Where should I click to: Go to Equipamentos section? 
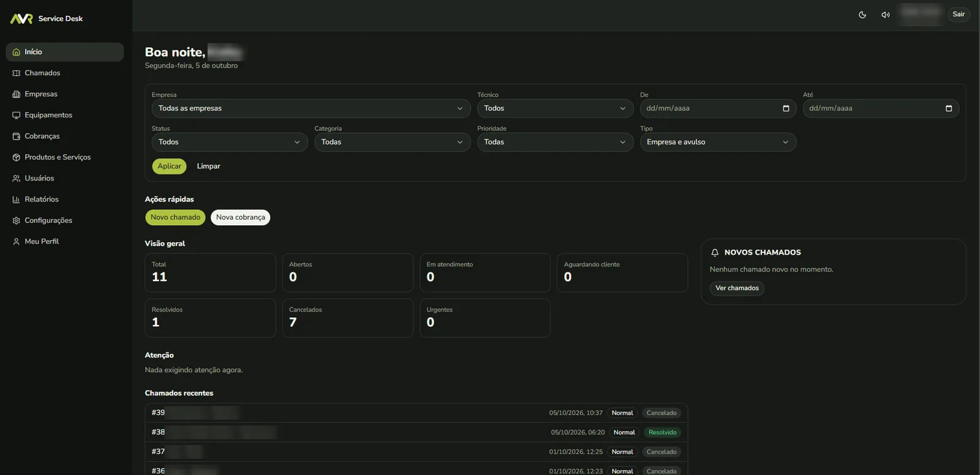pos(65,115)
